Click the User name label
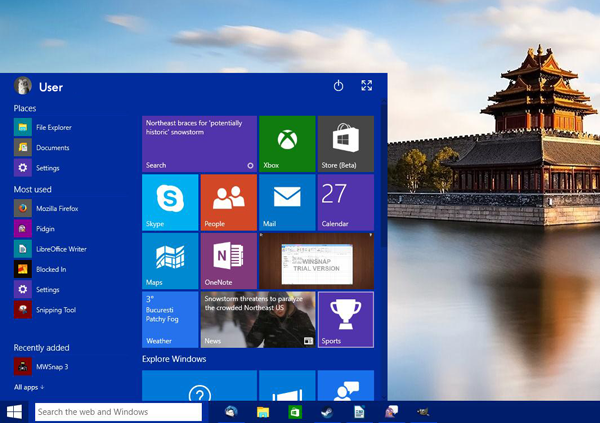Viewport: 600px width, 423px height. pyautogui.click(x=51, y=87)
